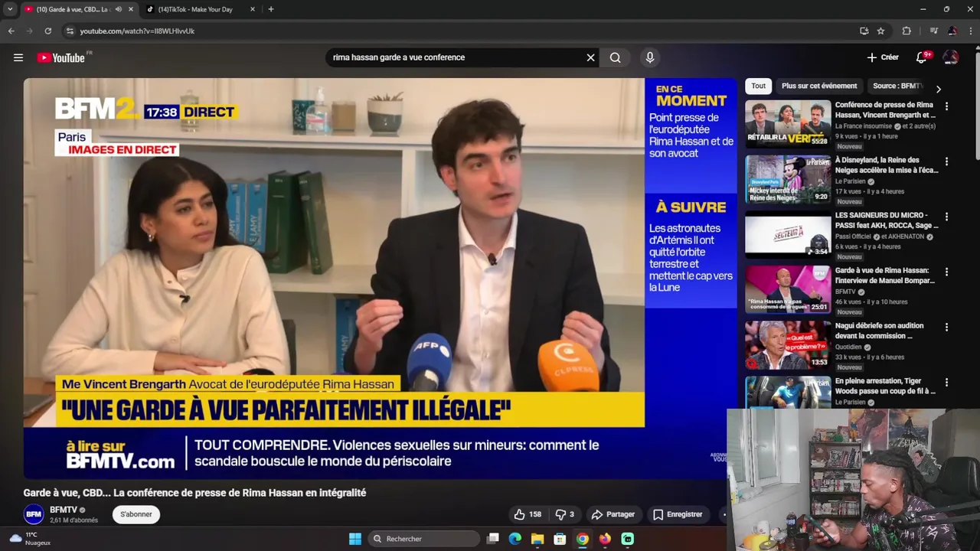Open Chrome extensions puzzle icon
The width and height of the screenshot is (980, 551).
(x=906, y=31)
